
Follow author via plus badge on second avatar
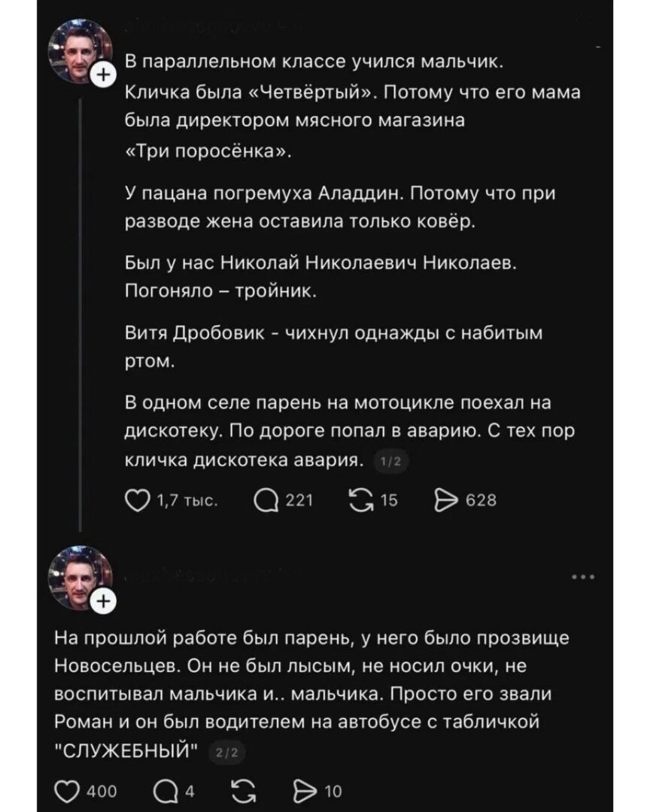click(103, 601)
